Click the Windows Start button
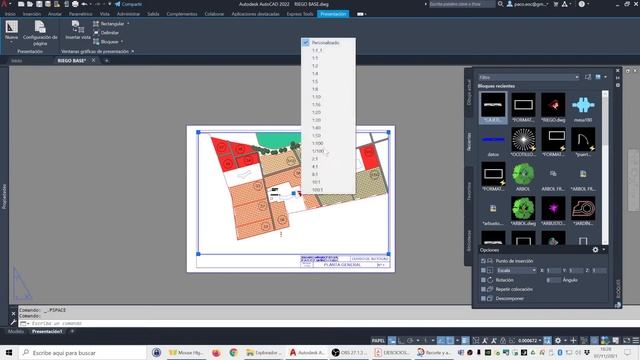Image resolution: width=640 pixels, height=360 pixels. point(9,352)
